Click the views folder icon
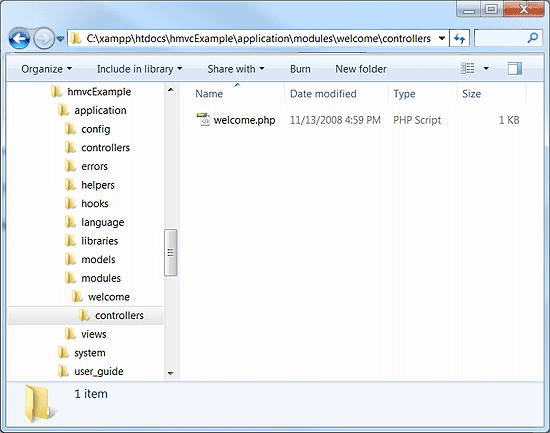This screenshot has width=550, height=433. (x=70, y=334)
